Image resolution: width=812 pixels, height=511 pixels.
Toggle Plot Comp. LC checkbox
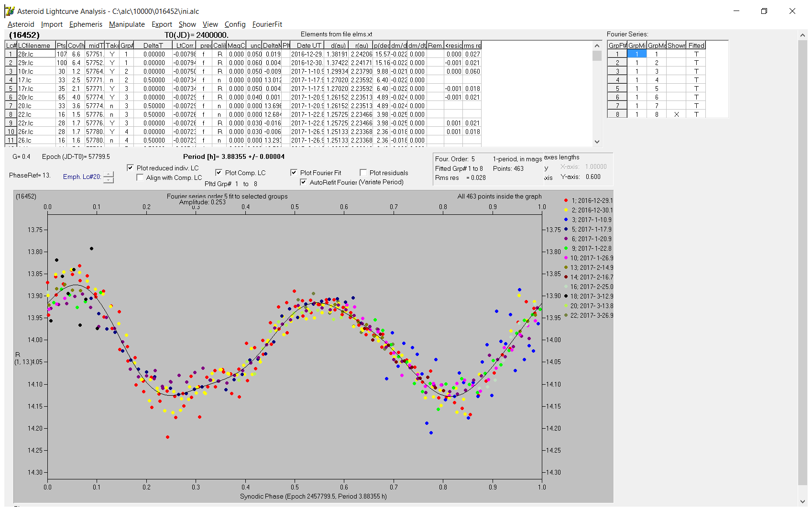219,173
